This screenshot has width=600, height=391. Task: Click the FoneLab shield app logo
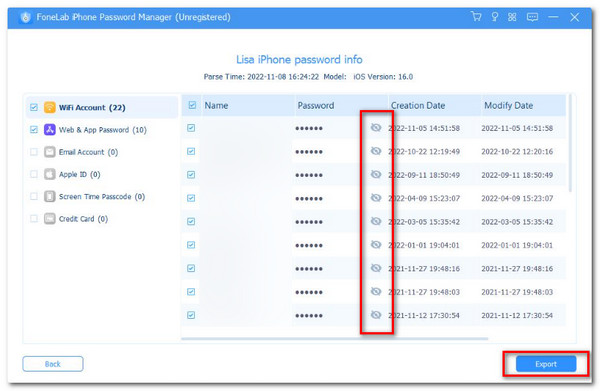tap(26, 17)
